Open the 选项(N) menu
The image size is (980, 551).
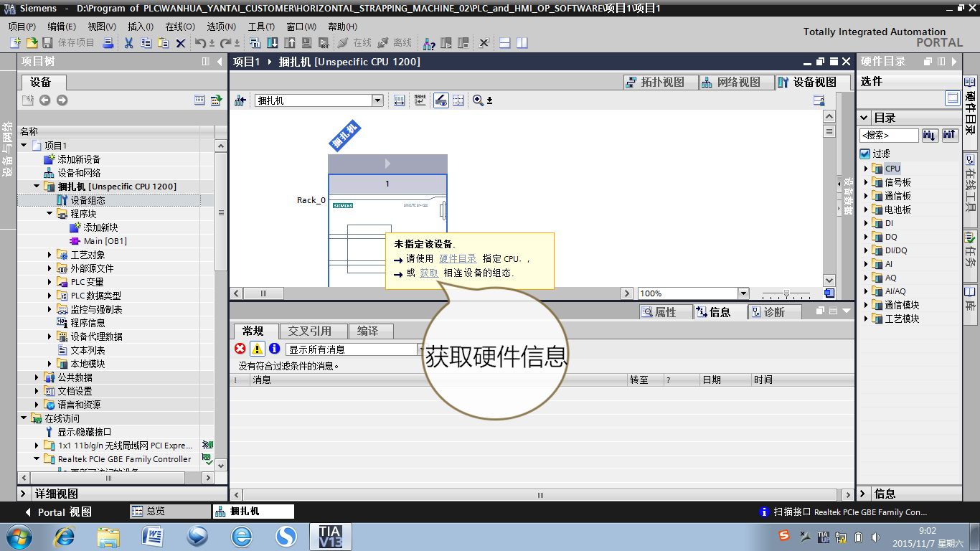(221, 27)
